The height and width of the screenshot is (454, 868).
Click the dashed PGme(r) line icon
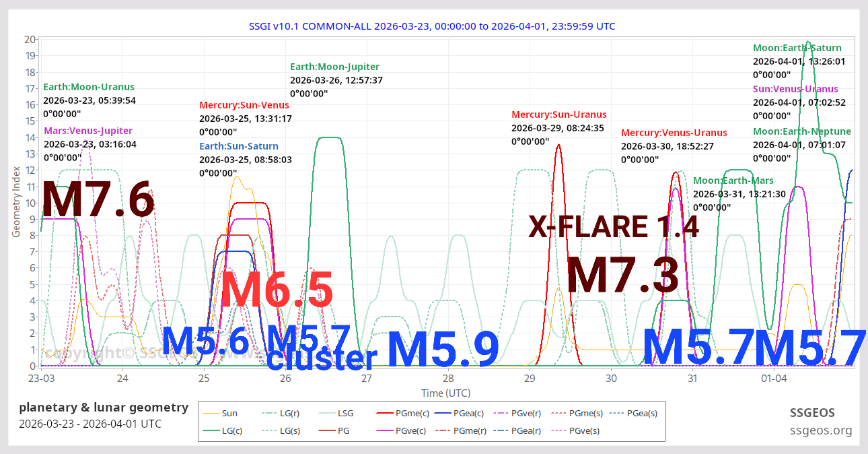tap(442, 430)
